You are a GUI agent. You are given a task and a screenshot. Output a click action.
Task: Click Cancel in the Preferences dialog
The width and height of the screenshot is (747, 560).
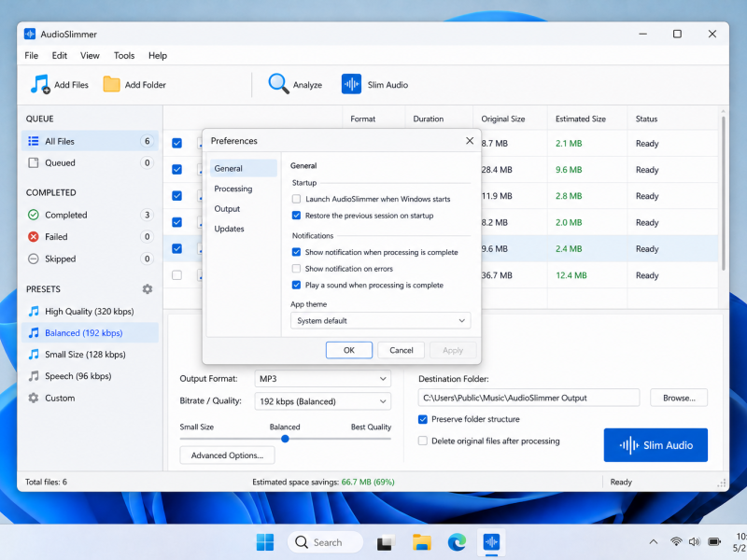coord(402,350)
